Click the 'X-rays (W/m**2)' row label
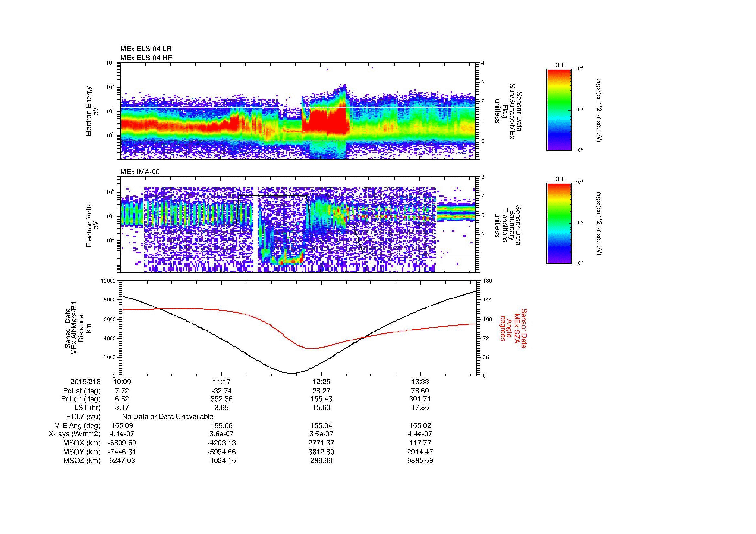The width and height of the screenshot is (756, 534). click(x=74, y=434)
